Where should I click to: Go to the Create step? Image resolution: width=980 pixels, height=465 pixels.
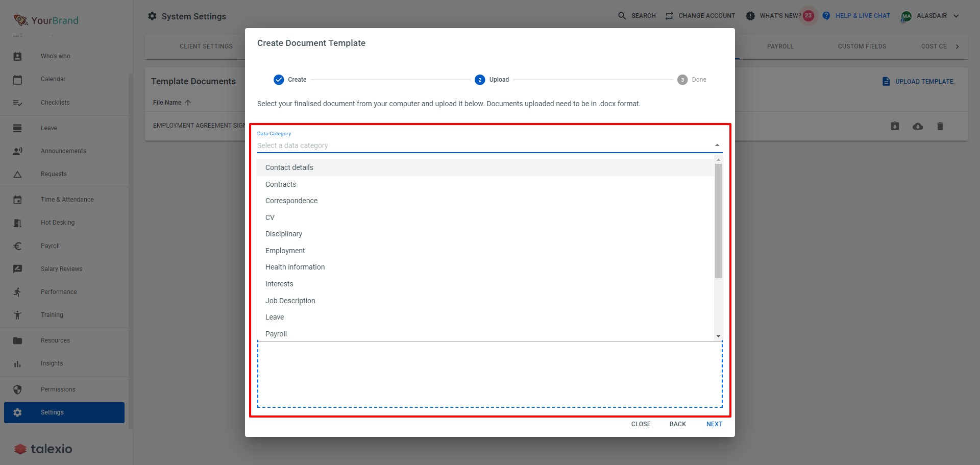tap(290, 80)
